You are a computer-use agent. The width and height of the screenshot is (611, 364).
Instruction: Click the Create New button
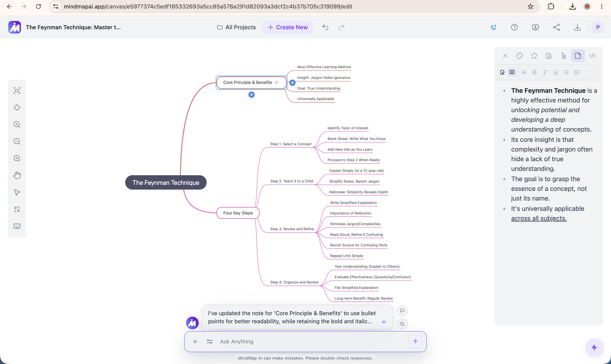[288, 27]
